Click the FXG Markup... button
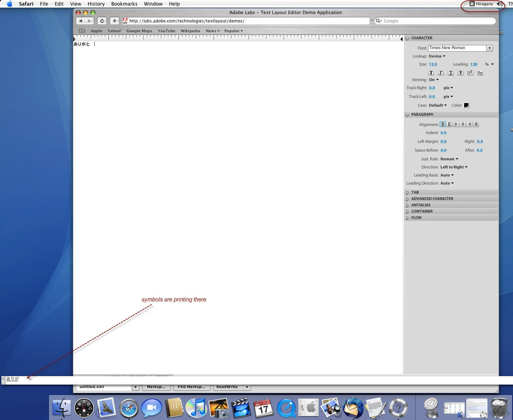 191,387
